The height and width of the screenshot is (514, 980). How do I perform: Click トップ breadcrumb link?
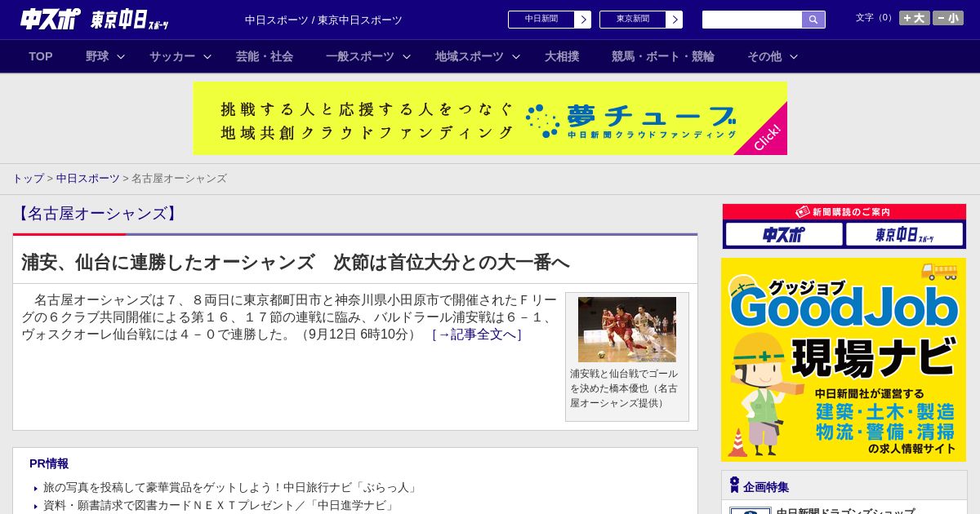[28, 178]
